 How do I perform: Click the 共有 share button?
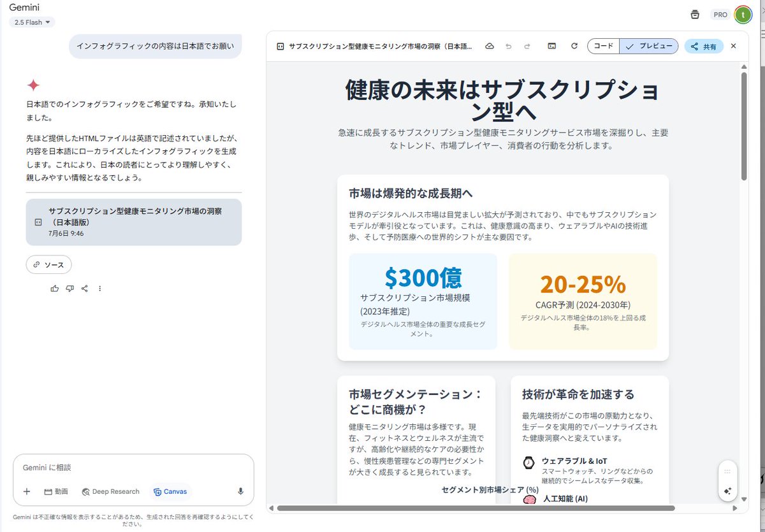704,47
